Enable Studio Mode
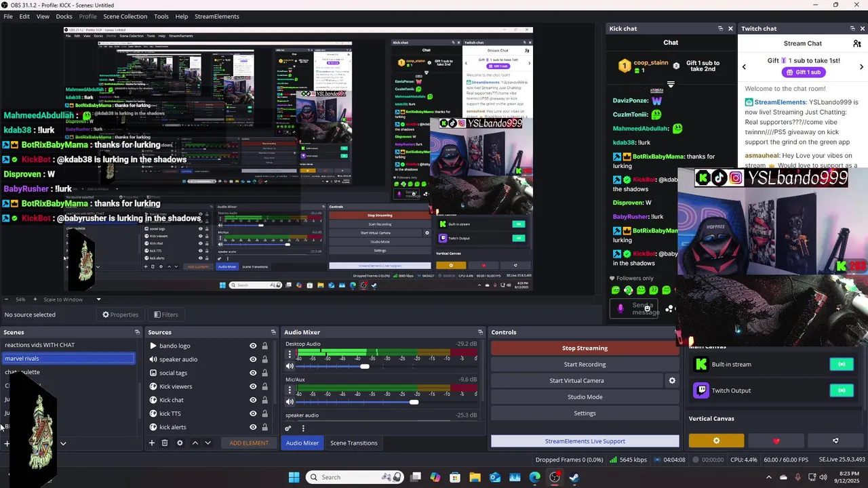 click(585, 396)
